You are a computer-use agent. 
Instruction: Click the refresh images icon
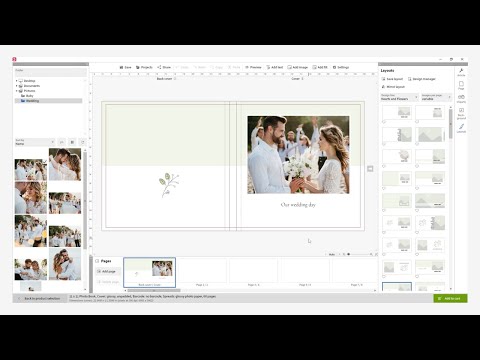82,142
